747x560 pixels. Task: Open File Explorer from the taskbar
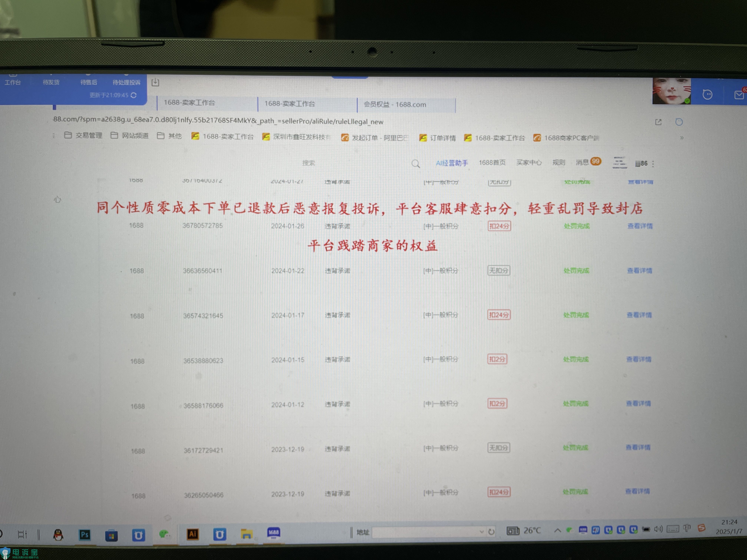coord(247,534)
